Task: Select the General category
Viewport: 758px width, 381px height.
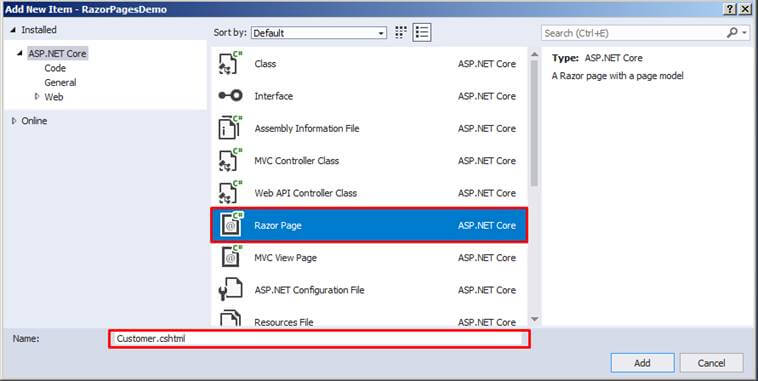Action: tap(60, 82)
